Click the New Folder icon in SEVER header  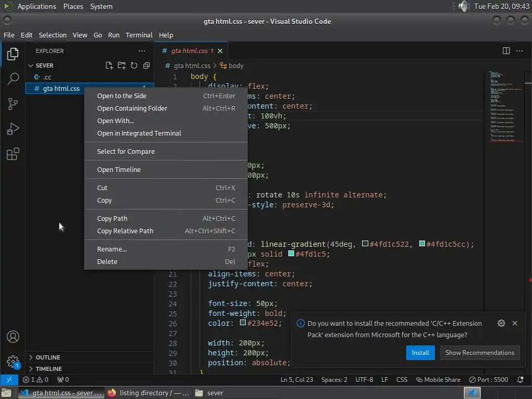click(x=122, y=65)
